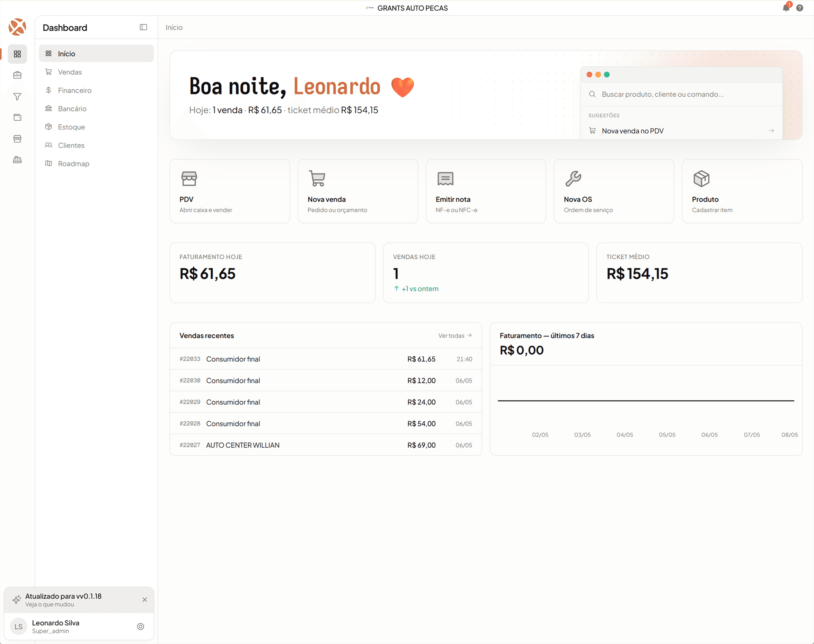
Task: Open Faturamento Hoje stat card
Action: 272,273
